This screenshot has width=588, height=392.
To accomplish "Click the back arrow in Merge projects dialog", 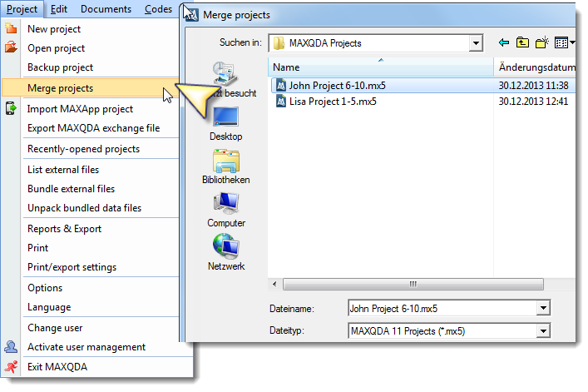I will point(504,42).
